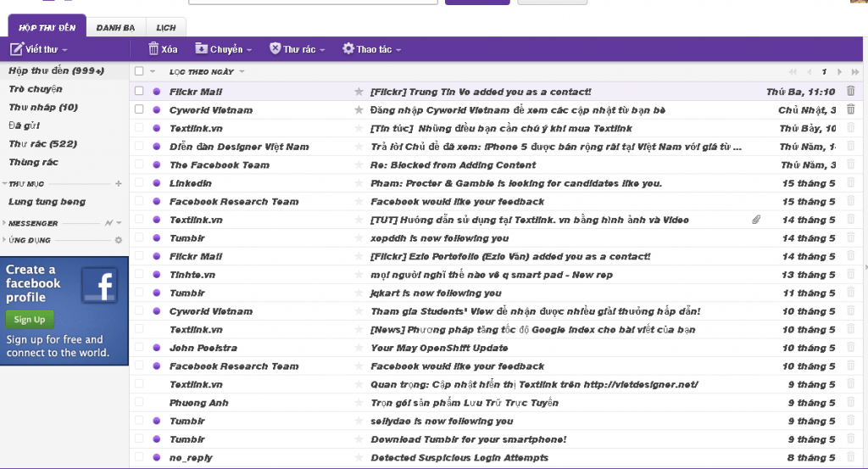Viewport: 868px width, 469px height.
Task: Star the Cyworld Vietnam login email
Action: [x=359, y=110]
